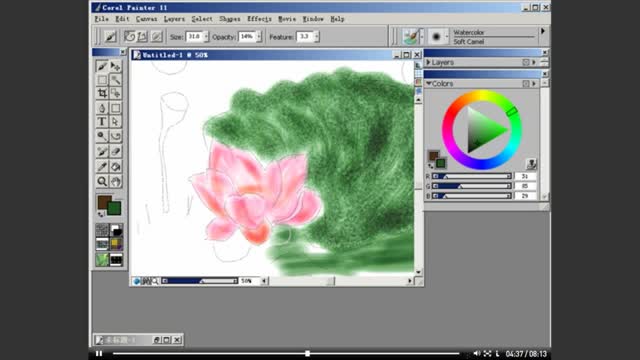The image size is (640, 360).
Task: Click the Size input field
Action: coord(194,37)
